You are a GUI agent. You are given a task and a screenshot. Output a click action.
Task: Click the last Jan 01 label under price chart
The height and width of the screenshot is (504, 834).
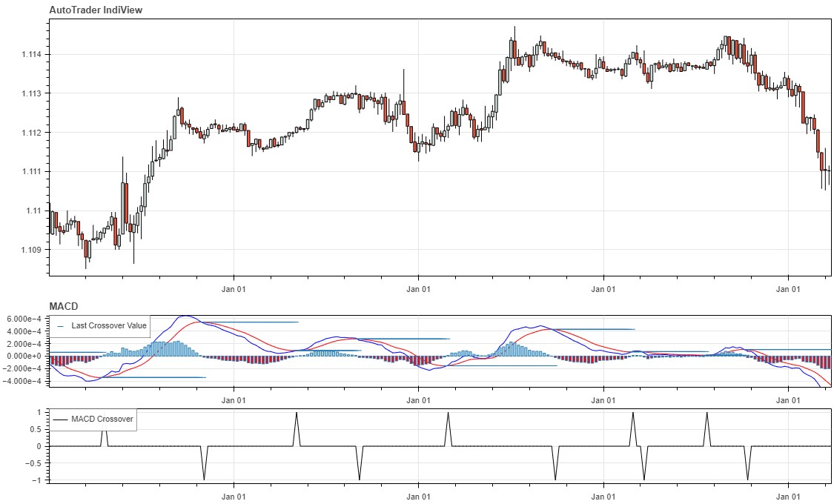[788, 289]
